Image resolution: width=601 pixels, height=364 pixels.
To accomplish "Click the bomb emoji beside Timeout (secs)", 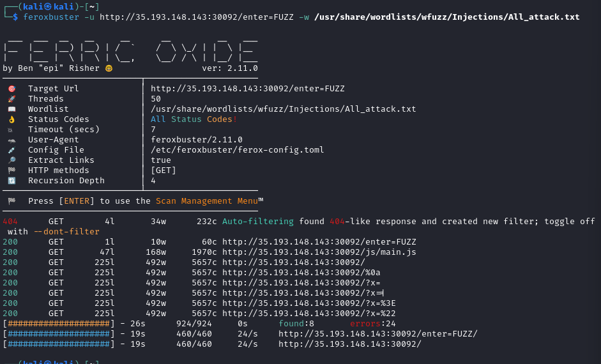I will [x=10, y=130].
